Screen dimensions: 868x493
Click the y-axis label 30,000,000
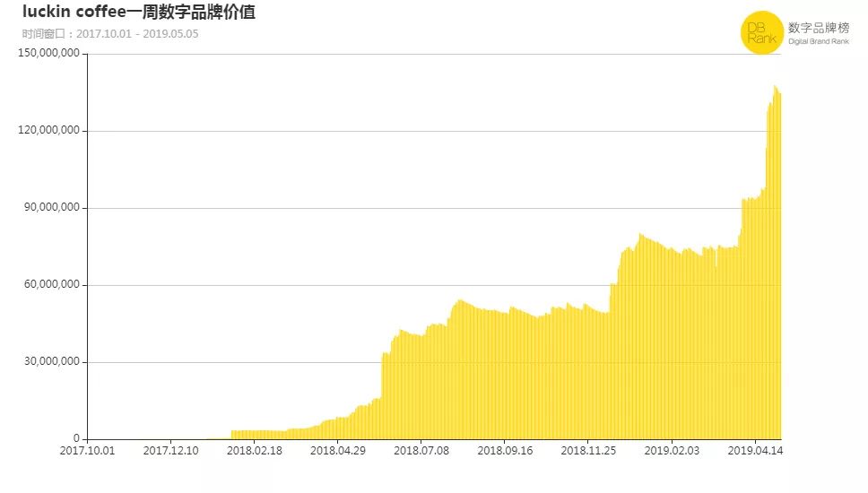(51, 361)
